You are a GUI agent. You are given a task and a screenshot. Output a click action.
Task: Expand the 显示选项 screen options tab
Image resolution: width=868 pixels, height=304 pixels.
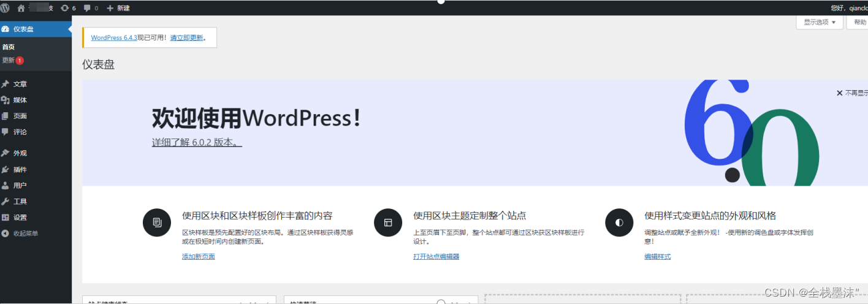pyautogui.click(x=820, y=22)
